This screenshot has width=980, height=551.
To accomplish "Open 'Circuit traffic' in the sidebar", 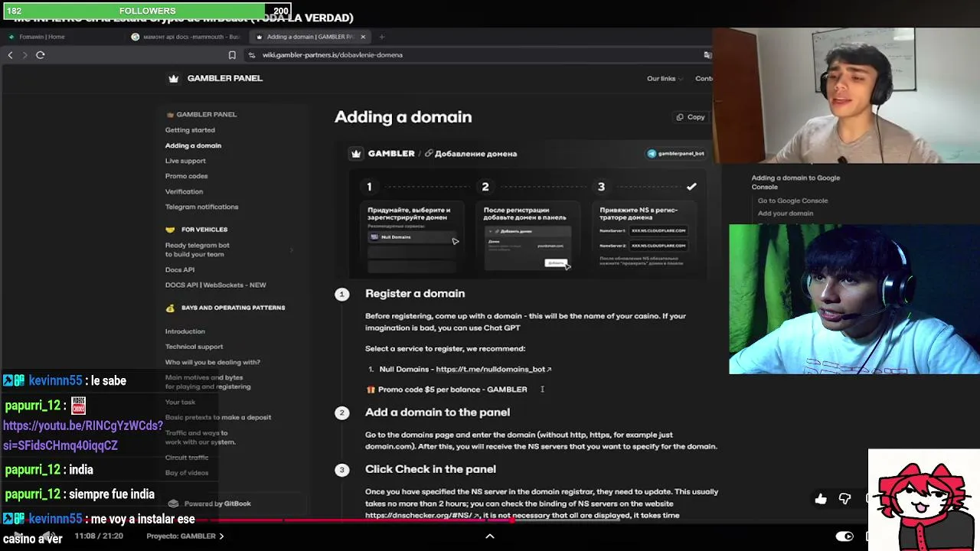I will point(187,458).
